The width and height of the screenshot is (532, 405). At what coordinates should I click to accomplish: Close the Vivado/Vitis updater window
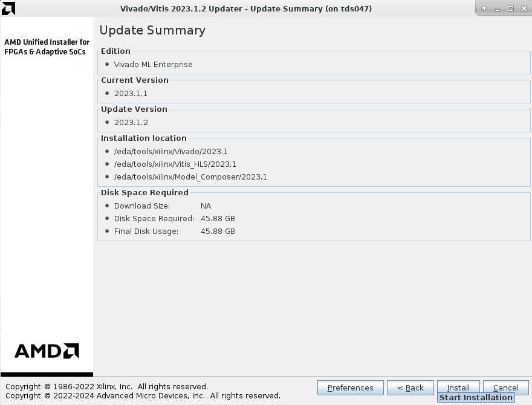click(523, 8)
